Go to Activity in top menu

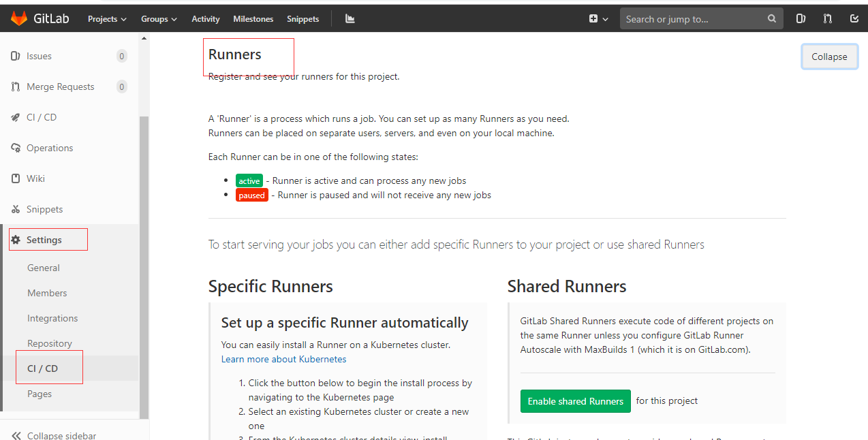(206, 19)
